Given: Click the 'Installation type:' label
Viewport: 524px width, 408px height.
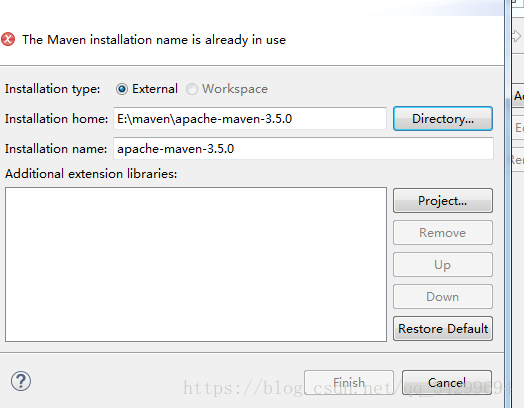Looking at the screenshot, I should tap(52, 89).
